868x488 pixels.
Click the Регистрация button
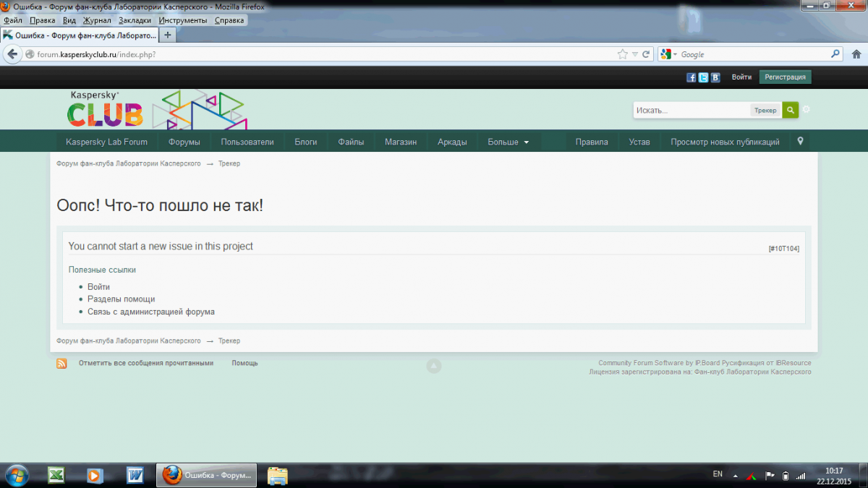tap(786, 77)
